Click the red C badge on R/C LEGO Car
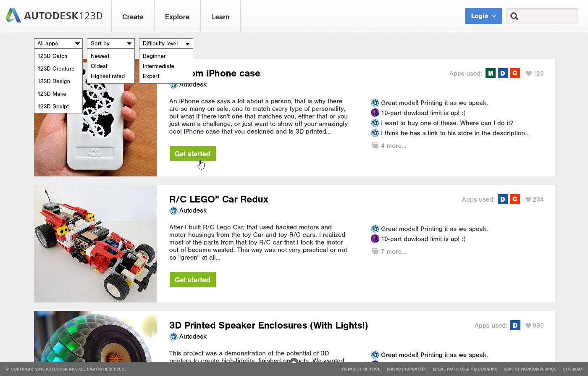 click(514, 199)
